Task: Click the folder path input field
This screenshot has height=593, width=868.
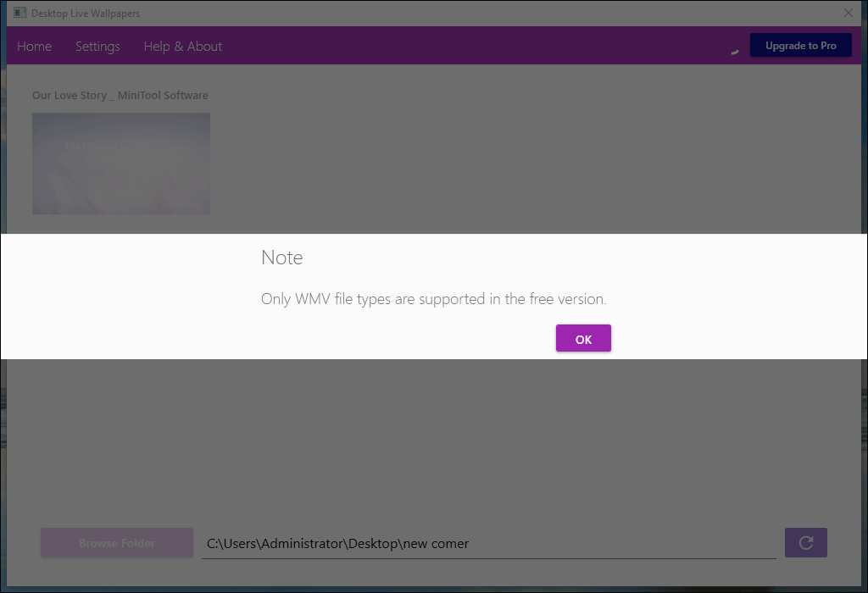Action: pos(489,544)
